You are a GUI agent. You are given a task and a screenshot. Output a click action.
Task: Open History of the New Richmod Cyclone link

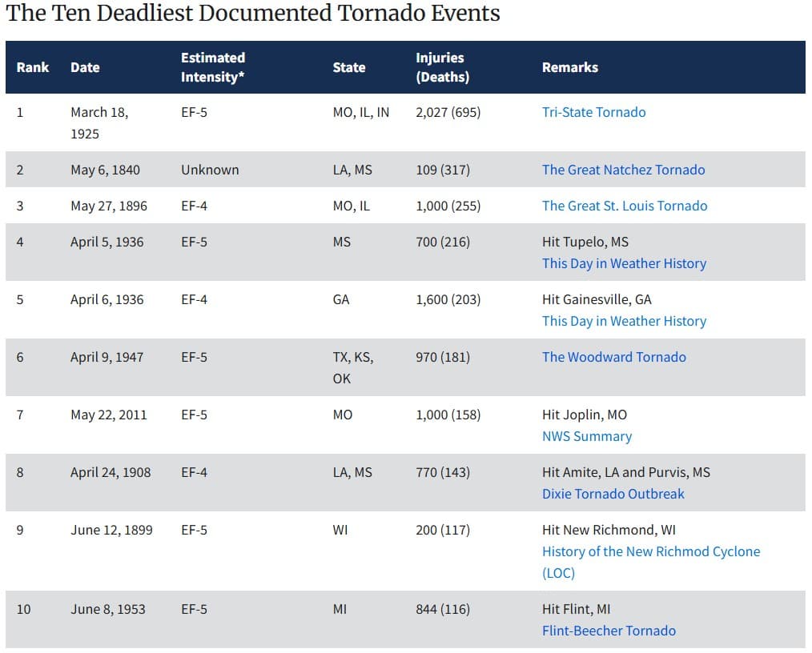tap(650, 551)
